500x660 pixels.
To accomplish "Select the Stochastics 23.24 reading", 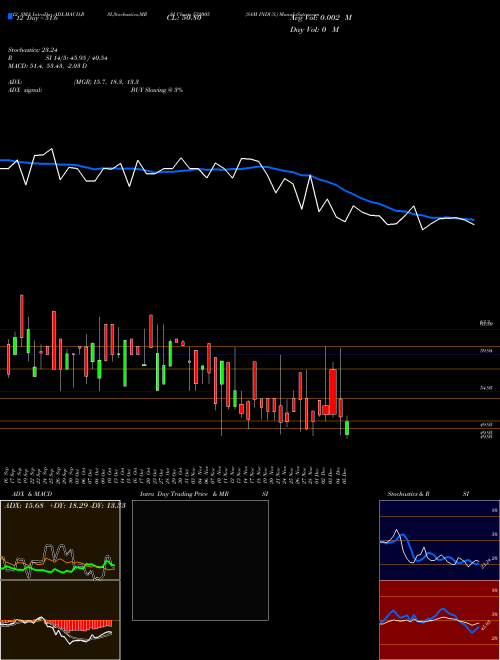I will [x=33, y=50].
